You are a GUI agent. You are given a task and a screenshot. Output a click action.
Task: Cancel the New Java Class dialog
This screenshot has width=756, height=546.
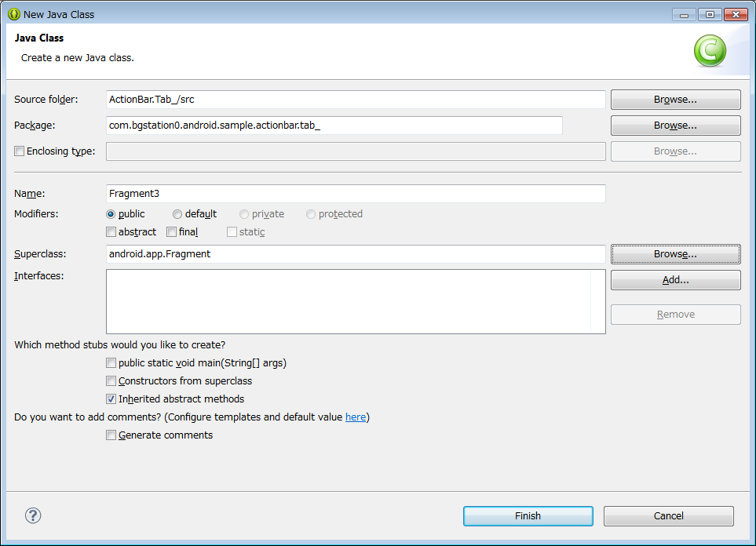668,516
